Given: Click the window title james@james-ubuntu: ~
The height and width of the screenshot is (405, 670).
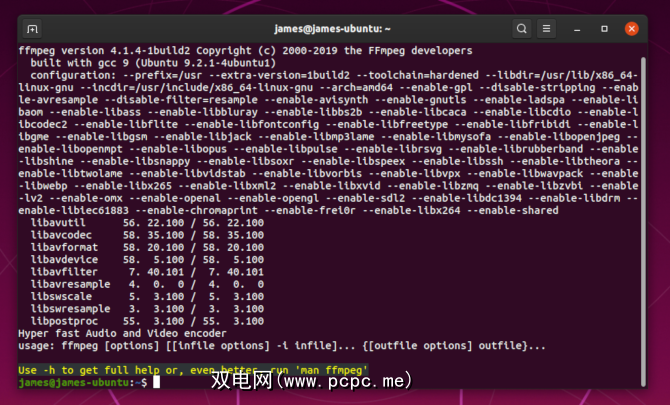Looking at the screenshot, I should (332, 29).
